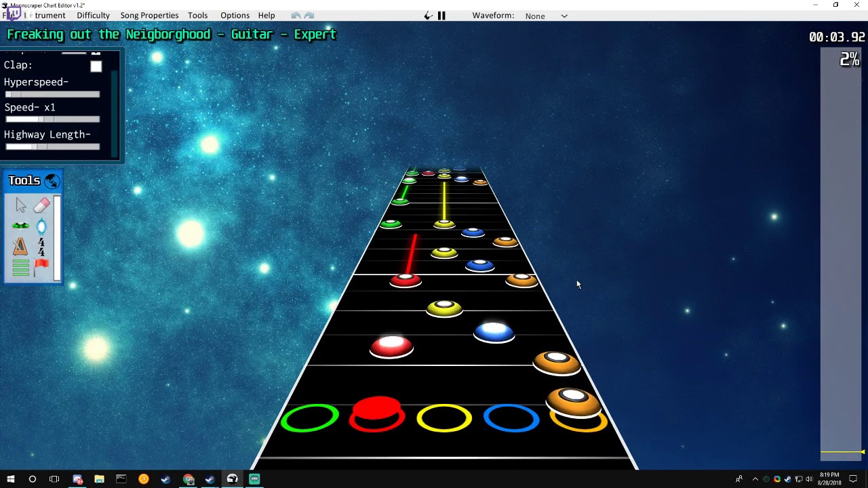Open Cortana search circle on taskbar

tap(32, 479)
